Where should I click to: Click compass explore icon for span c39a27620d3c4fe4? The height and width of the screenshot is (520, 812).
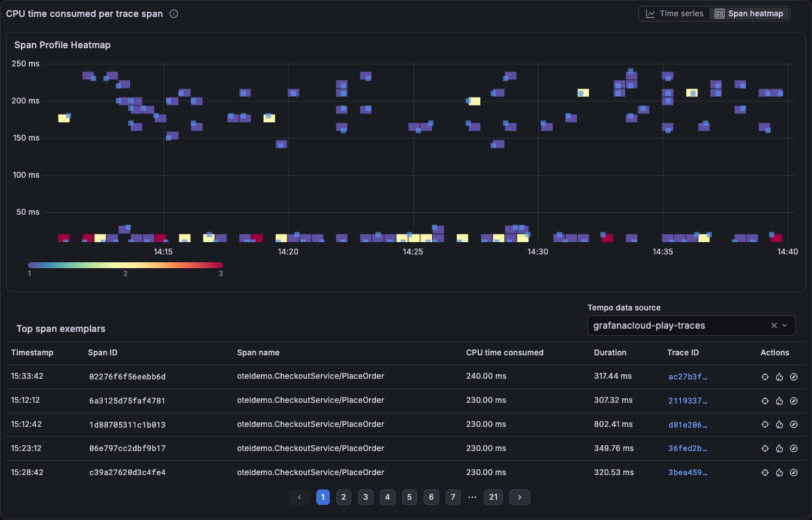pyautogui.click(x=794, y=472)
